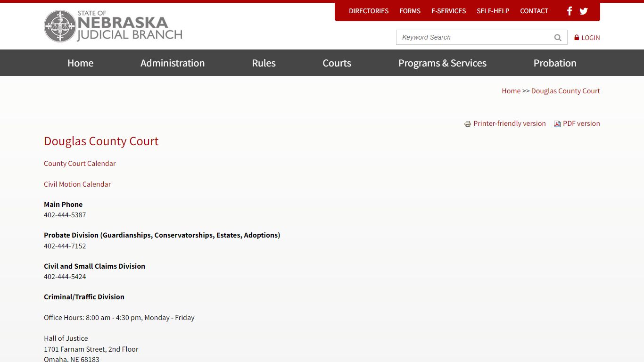The image size is (644, 362).
Task: Go to DIRECTORIES
Action: [369, 11]
